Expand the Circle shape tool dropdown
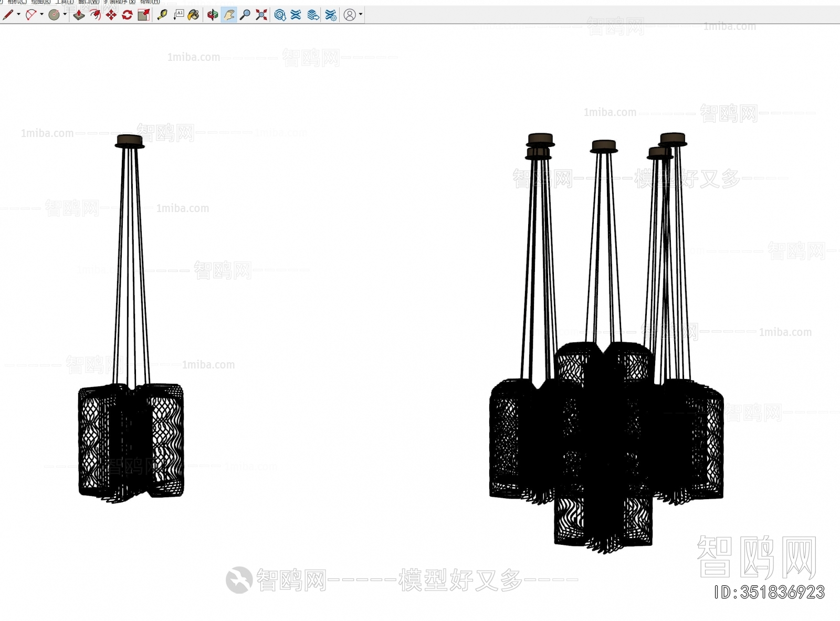 coord(65,15)
